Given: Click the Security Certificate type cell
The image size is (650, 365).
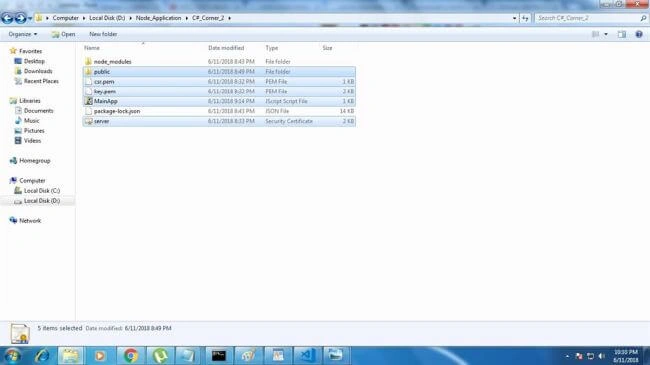Looking at the screenshot, I should point(289,121).
